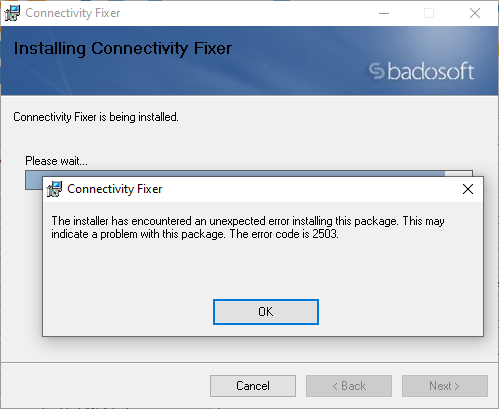This screenshot has width=499, height=409.
Task: Click the installer icon in main window title bar
Action: (x=12, y=13)
